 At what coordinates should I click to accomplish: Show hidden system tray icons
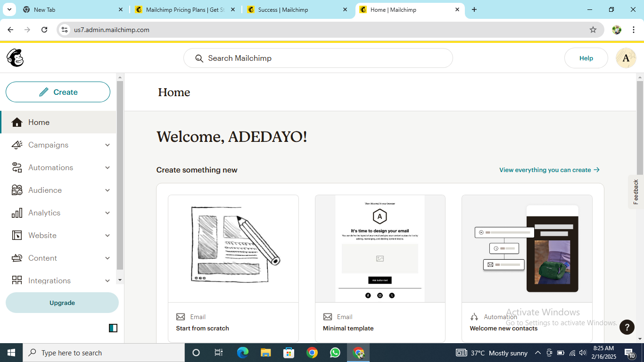tap(537, 353)
